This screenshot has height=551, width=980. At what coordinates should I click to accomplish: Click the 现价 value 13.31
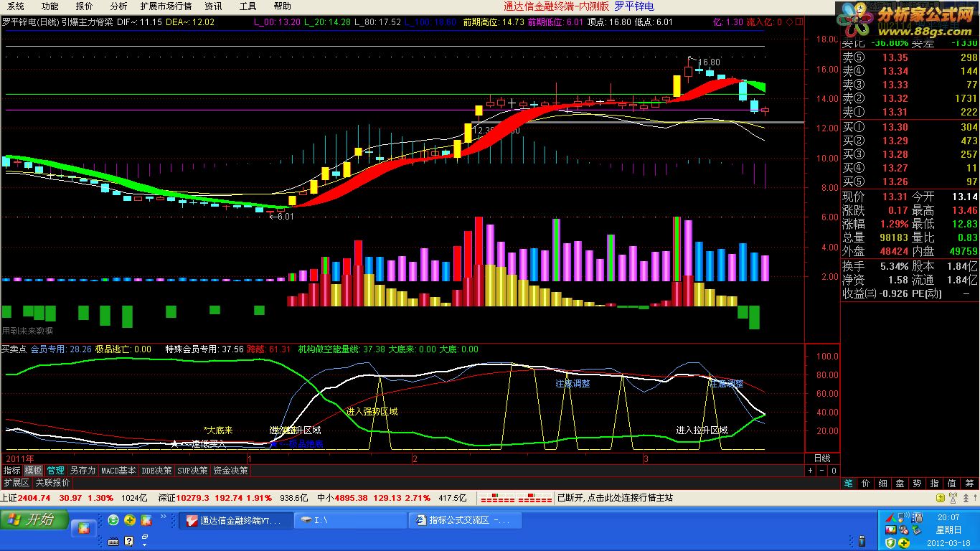point(895,197)
